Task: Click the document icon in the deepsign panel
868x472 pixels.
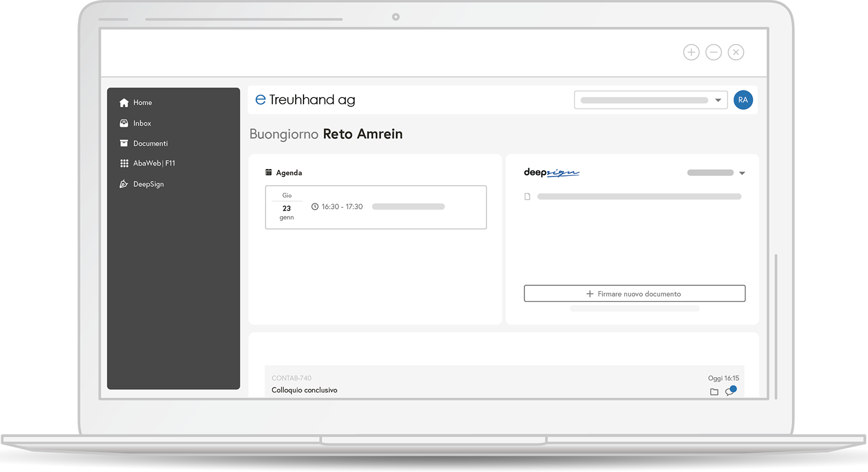Action: [527, 196]
